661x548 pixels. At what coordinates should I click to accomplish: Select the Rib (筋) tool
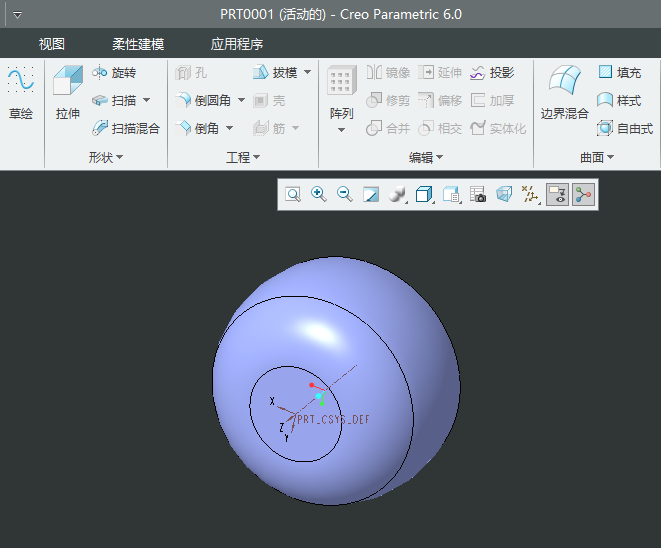click(269, 128)
